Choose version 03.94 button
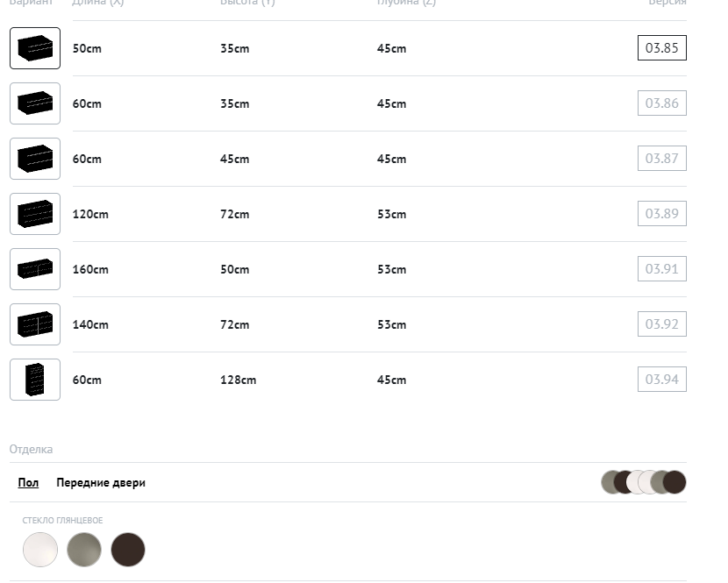 pyautogui.click(x=661, y=380)
